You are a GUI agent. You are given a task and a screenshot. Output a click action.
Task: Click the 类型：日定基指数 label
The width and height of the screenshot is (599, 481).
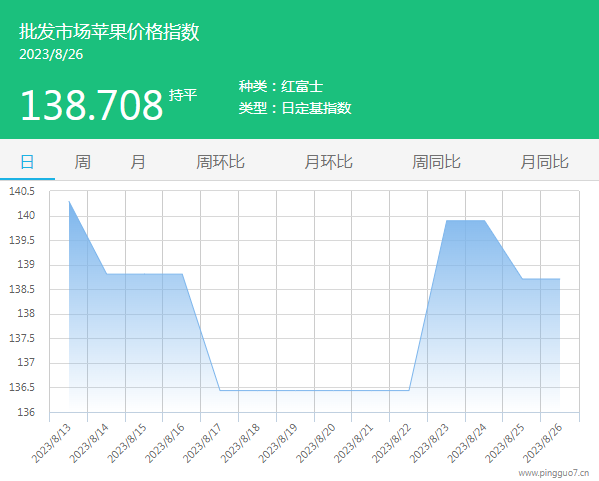pos(295,108)
